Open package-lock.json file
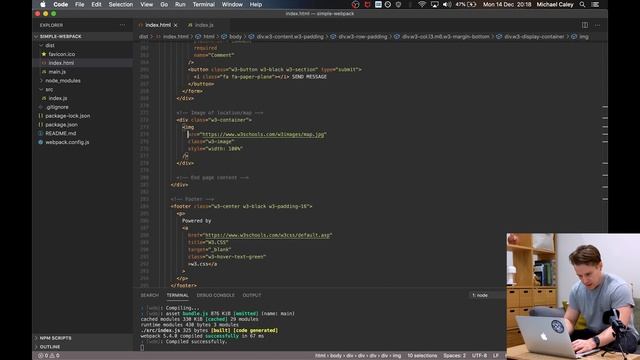The image size is (640, 360). pos(67,116)
